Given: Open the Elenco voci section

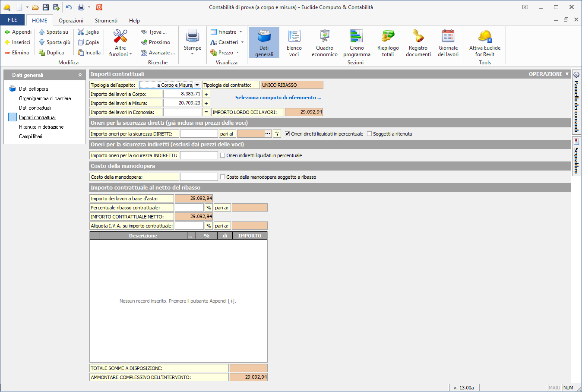Looking at the screenshot, I should 294,43.
